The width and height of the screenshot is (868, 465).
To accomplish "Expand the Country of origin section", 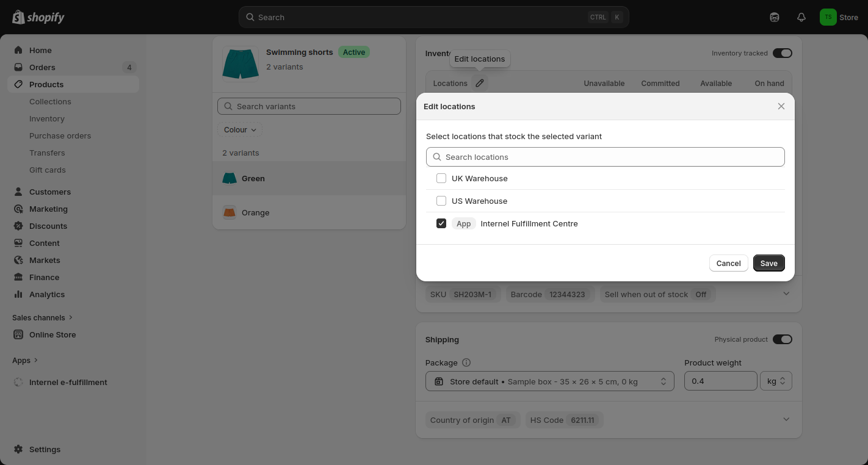I will (786, 419).
